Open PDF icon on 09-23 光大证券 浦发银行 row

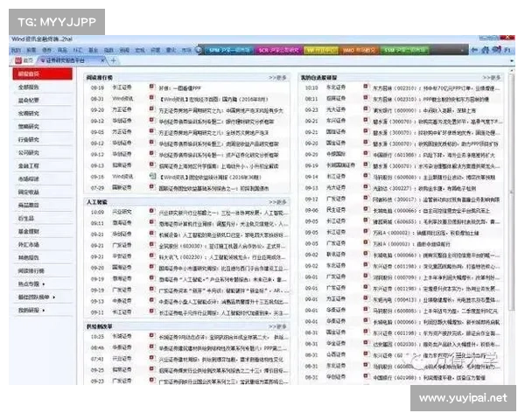[x=366, y=108]
